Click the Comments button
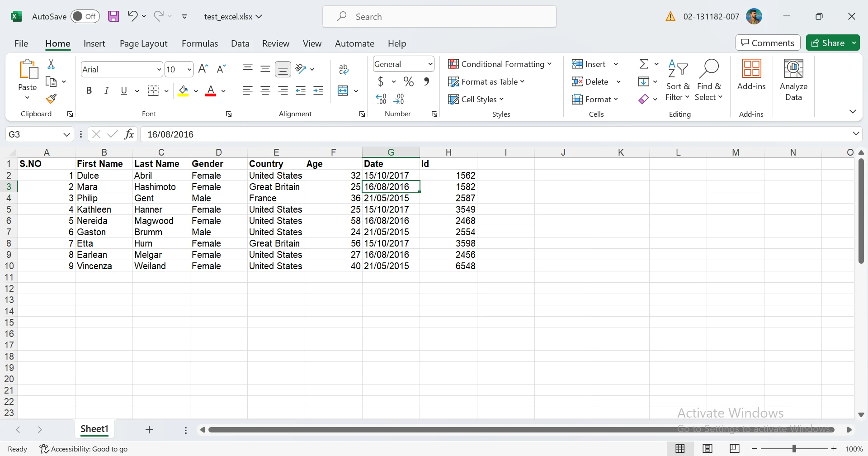The image size is (868, 456). pyautogui.click(x=768, y=43)
